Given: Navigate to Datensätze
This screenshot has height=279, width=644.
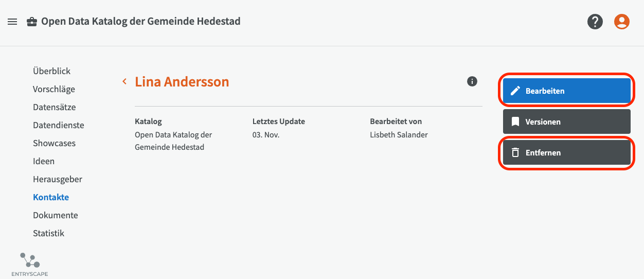Looking at the screenshot, I should click(54, 107).
